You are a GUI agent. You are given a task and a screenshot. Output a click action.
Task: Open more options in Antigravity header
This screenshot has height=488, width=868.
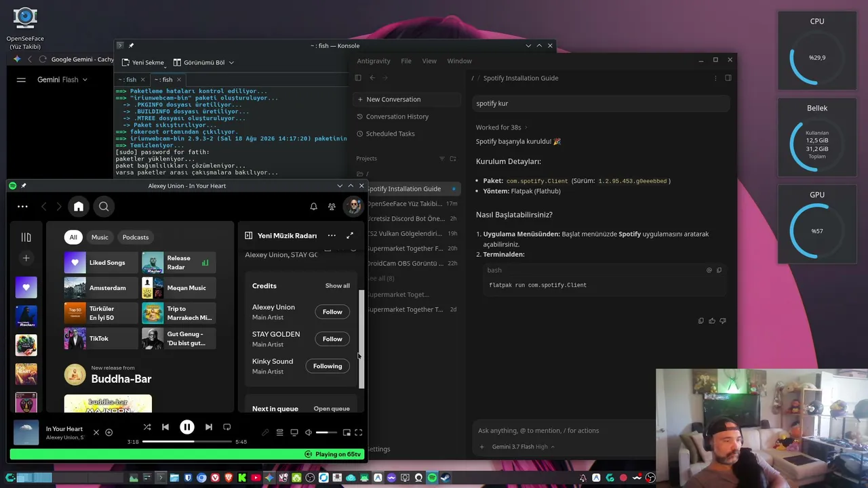pyautogui.click(x=715, y=78)
